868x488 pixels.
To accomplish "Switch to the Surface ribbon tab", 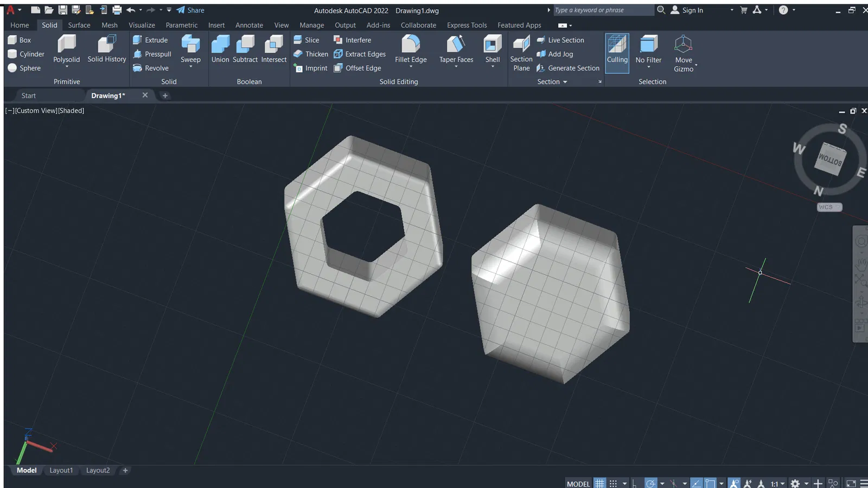I will pos(79,25).
